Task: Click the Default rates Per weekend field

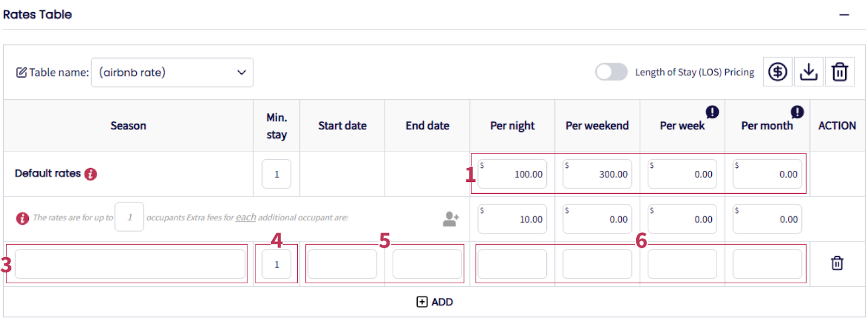Action: pos(597,174)
